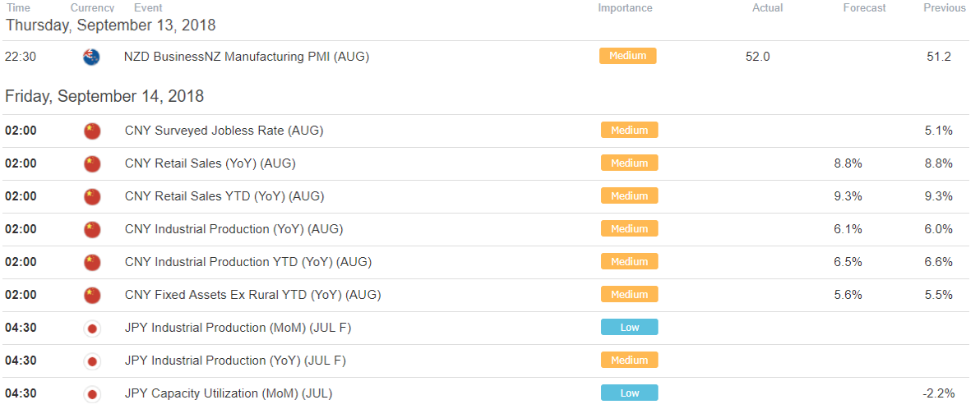Viewport: 980px width, 409px height.
Task: Open the JPY Capacity Utilization (MoM) event
Action: click(x=229, y=393)
